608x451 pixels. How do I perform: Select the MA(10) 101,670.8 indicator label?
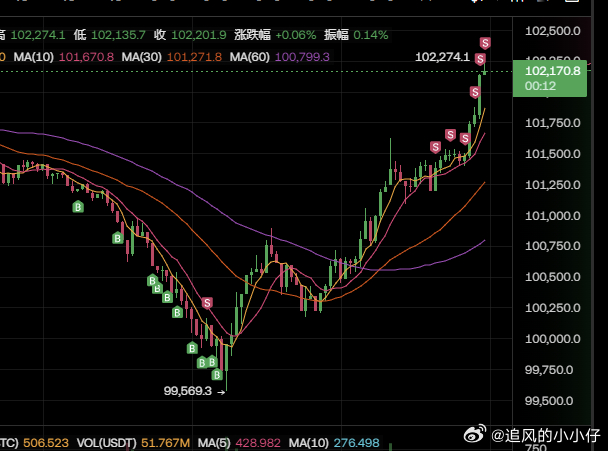point(64,57)
